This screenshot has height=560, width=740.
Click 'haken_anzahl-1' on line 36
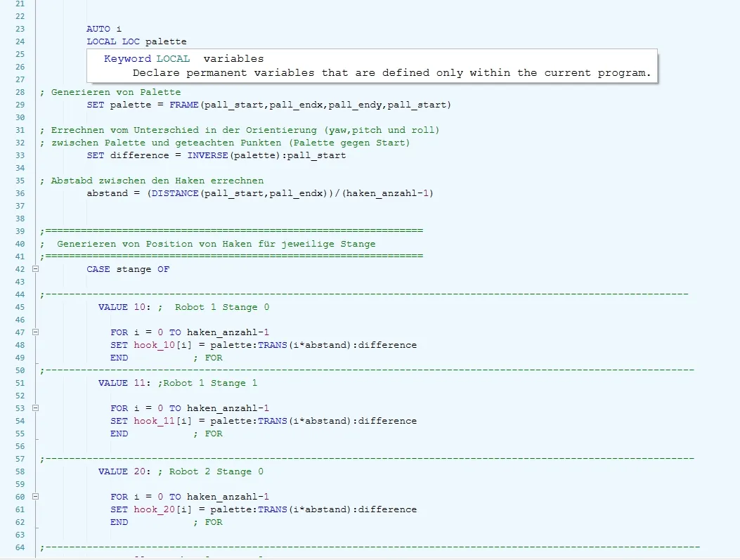(387, 193)
